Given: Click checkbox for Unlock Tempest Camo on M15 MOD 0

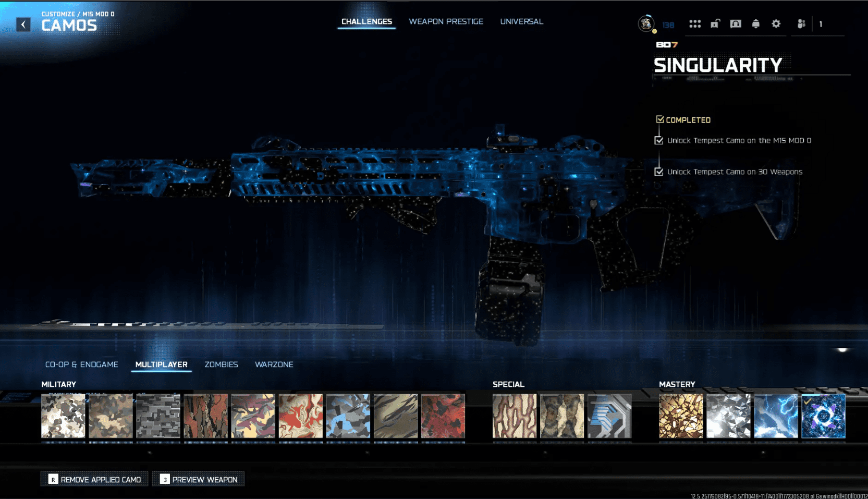Looking at the screenshot, I should point(659,140).
